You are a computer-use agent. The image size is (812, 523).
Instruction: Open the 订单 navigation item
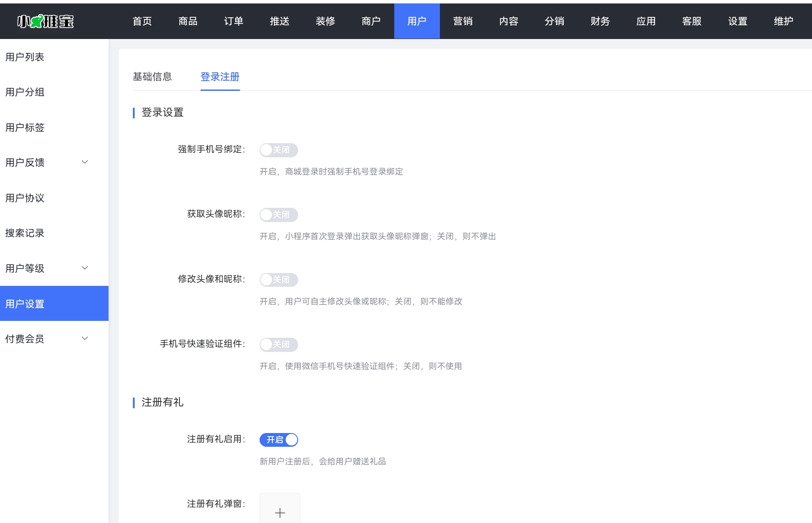[233, 21]
